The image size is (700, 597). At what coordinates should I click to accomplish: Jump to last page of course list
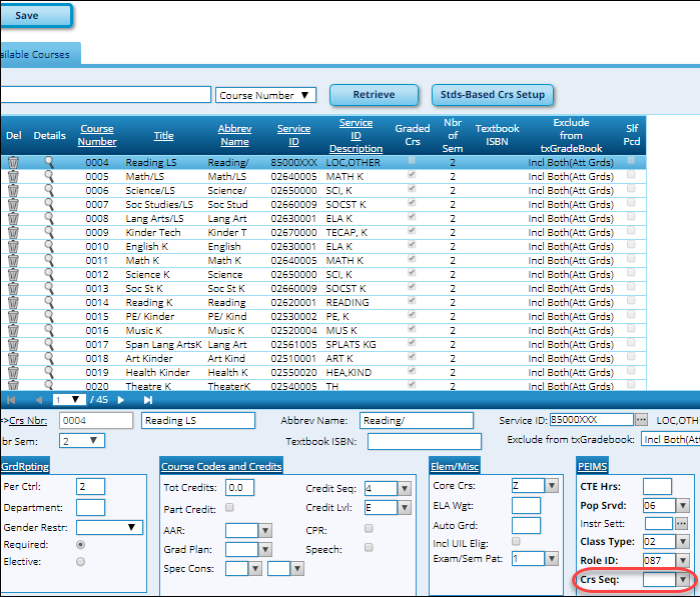(149, 399)
